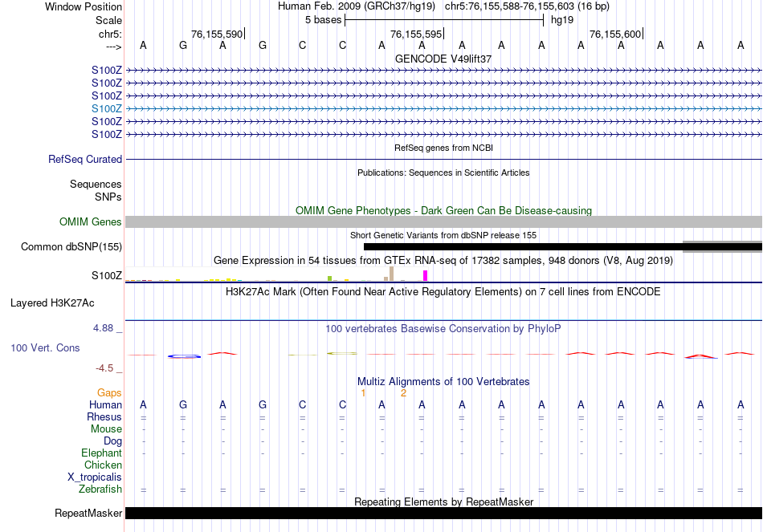Screen dimensions: 763x532
Task: Click the OMIM Genes track label
Action: click(x=91, y=221)
